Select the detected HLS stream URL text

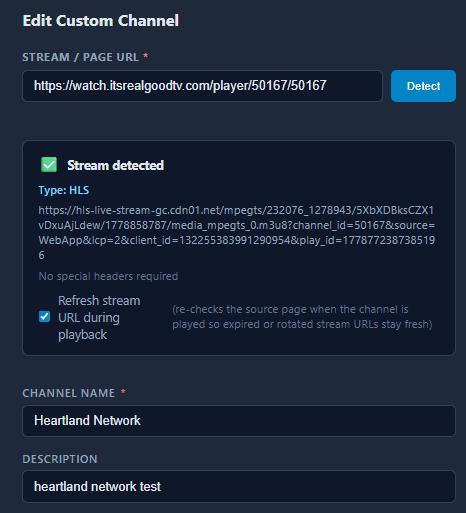237,233
